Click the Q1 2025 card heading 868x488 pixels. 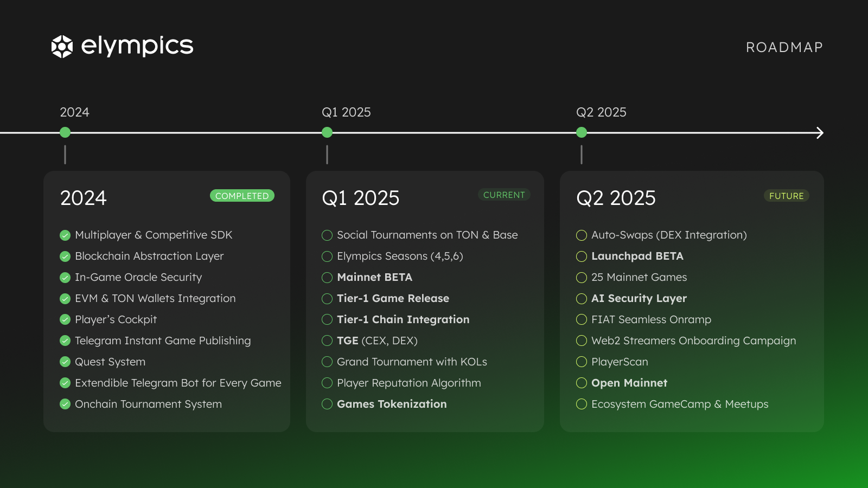pyautogui.click(x=361, y=198)
